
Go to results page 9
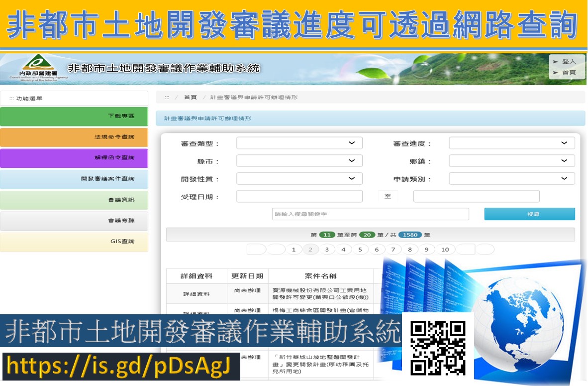click(426, 250)
